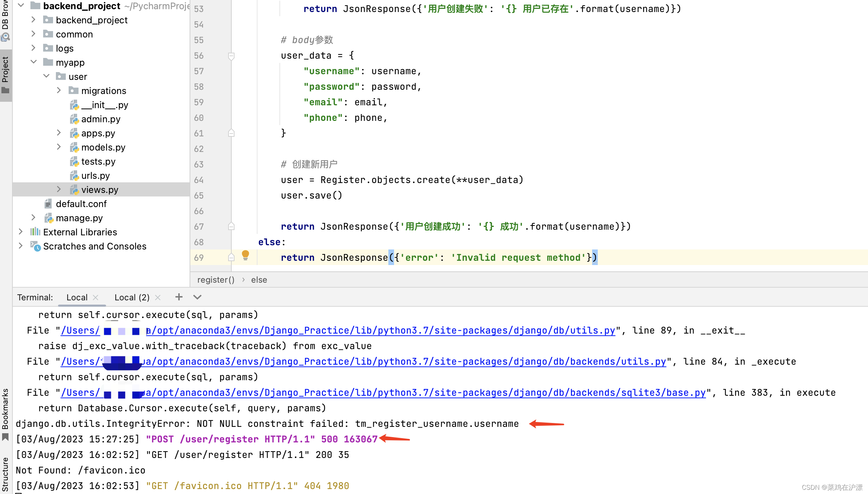The height and width of the screenshot is (494, 868).
Task: Click the plus icon to add new terminal session
Action: (179, 297)
